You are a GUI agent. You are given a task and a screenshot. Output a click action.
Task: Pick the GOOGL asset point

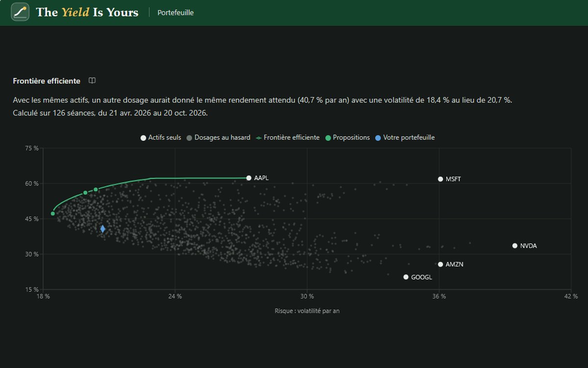(406, 277)
